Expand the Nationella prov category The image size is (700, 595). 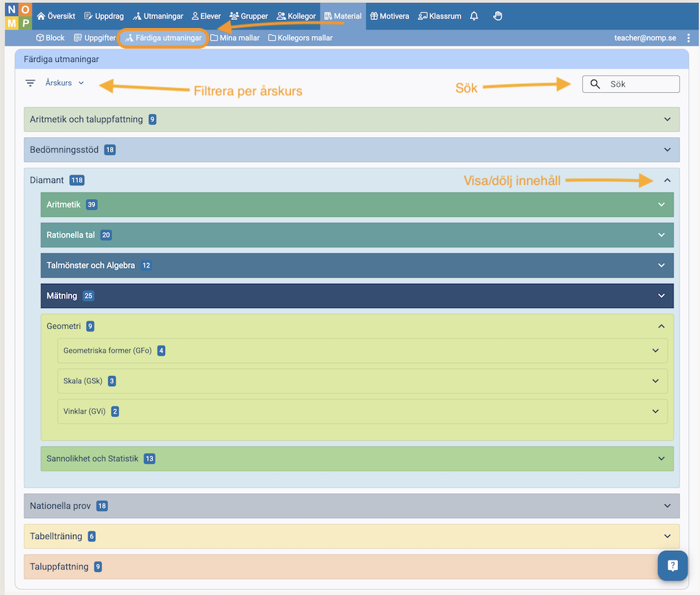667,506
